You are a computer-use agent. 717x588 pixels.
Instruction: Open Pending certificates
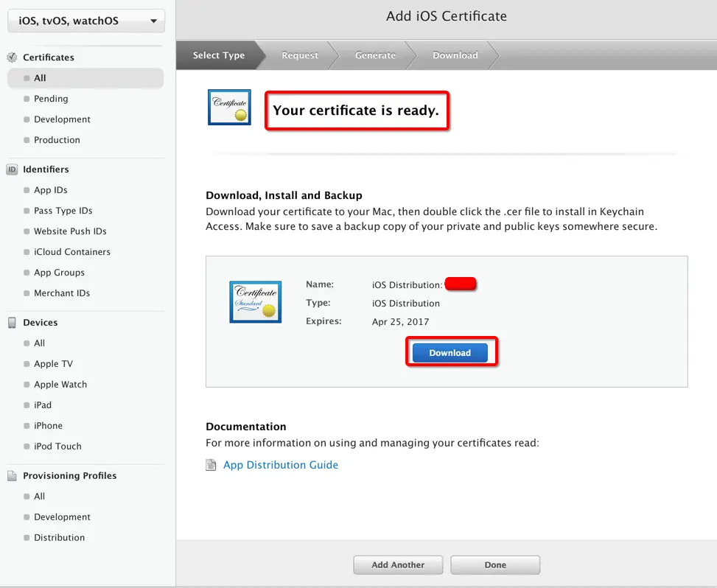click(51, 99)
